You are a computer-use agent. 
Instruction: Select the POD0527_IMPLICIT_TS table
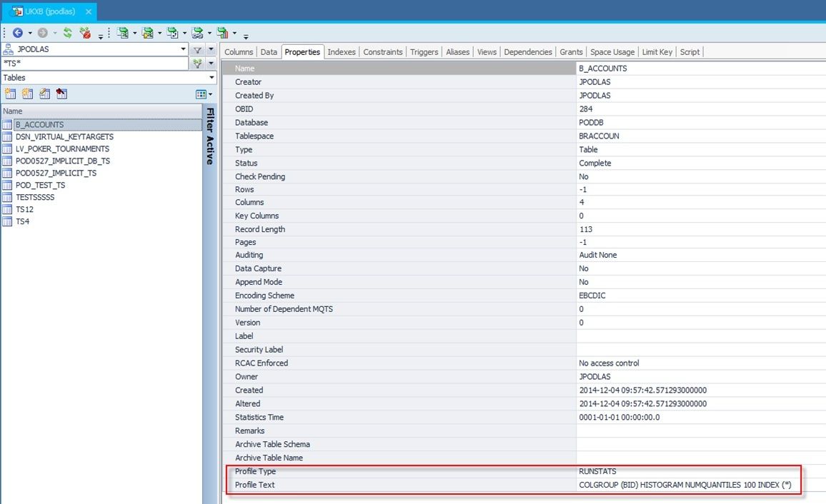pos(56,173)
